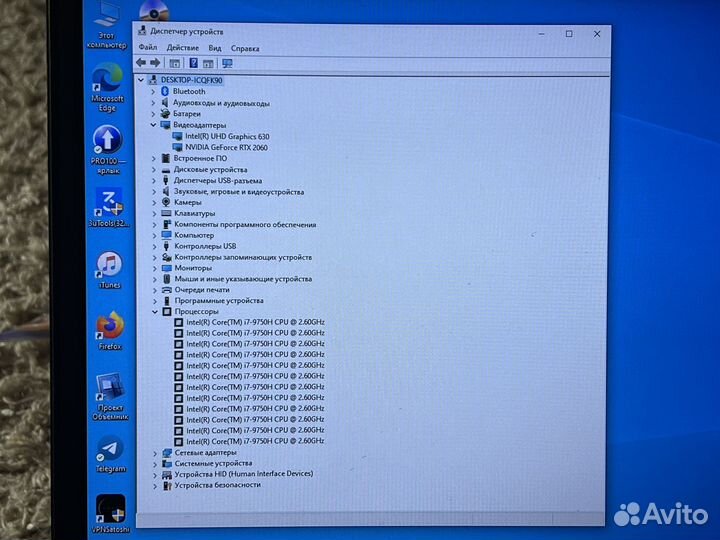The image size is (720, 540).
Task: Click the Scan for hardware changes icon
Action: point(227,63)
